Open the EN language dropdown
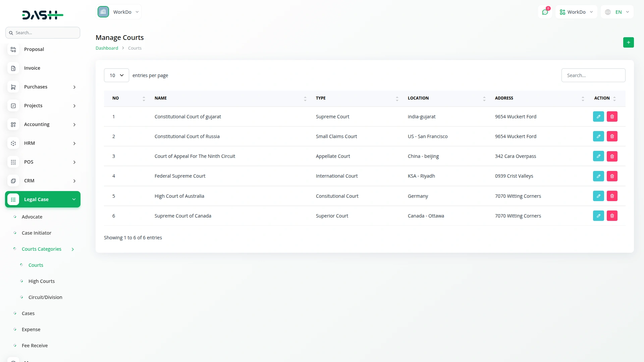This screenshot has height=362, width=644. (x=617, y=12)
